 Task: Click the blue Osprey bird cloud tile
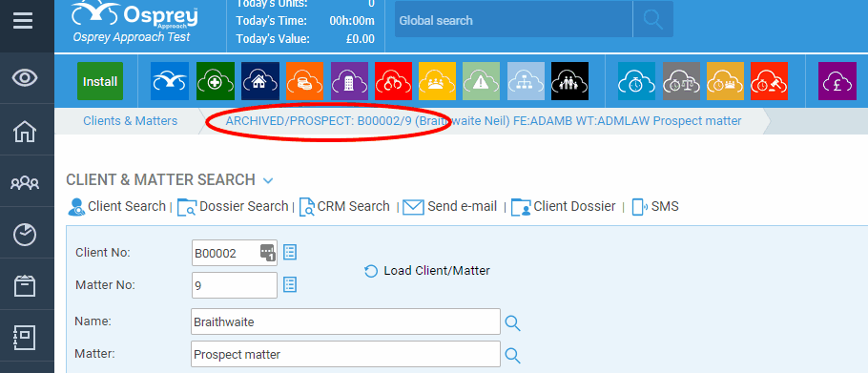pos(170,81)
